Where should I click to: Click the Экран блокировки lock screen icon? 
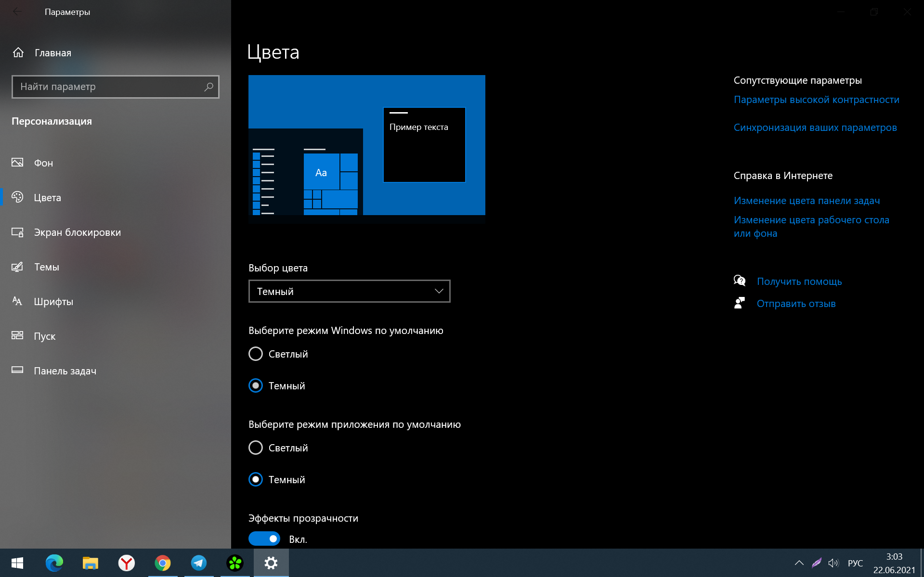click(x=17, y=232)
